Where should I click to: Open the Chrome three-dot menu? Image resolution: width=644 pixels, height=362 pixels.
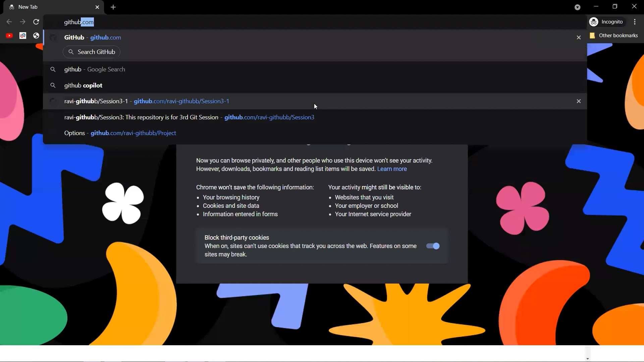coord(635,22)
